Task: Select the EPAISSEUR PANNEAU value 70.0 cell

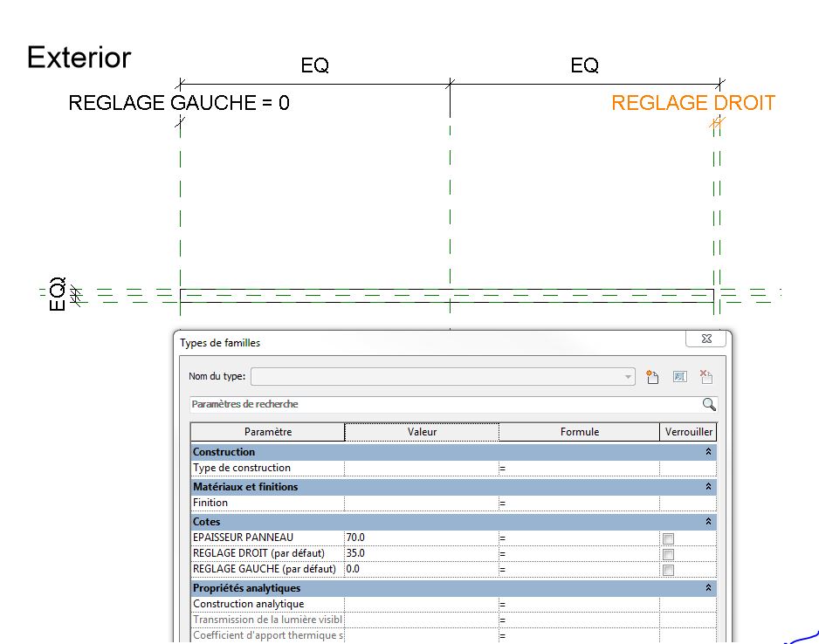Action: 421,538
